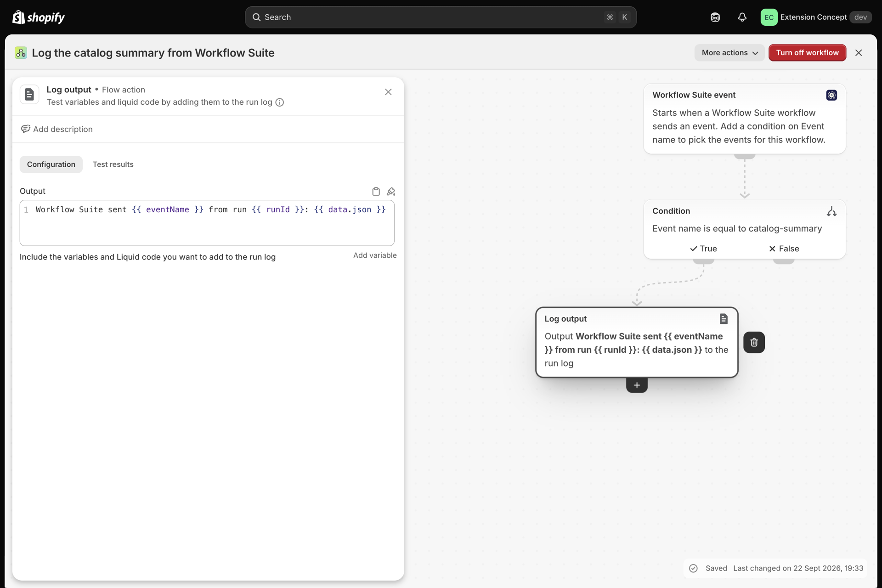Click the Add variable link

tap(375, 255)
